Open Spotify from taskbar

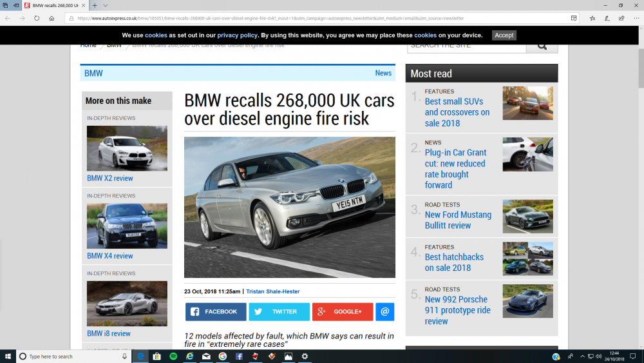click(x=173, y=357)
